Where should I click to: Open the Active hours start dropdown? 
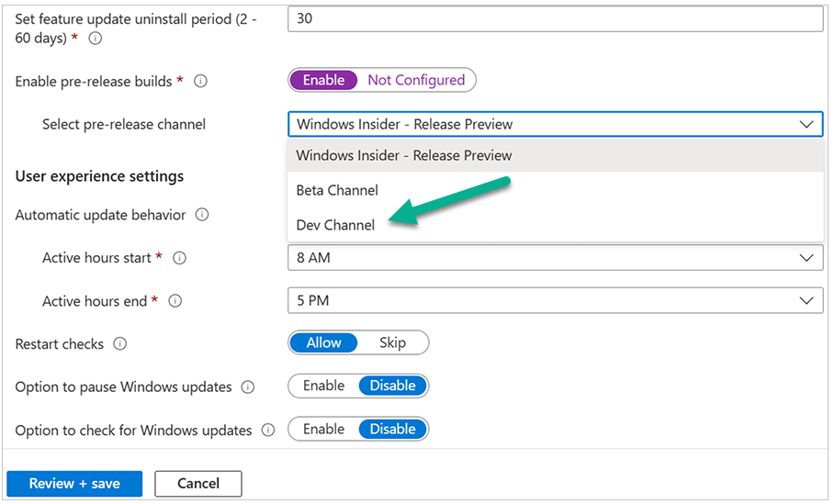[556, 258]
